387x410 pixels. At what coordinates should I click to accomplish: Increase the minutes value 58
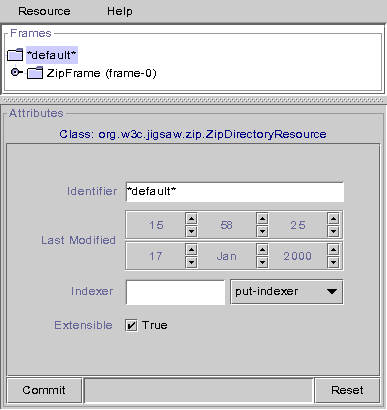[x=263, y=219]
